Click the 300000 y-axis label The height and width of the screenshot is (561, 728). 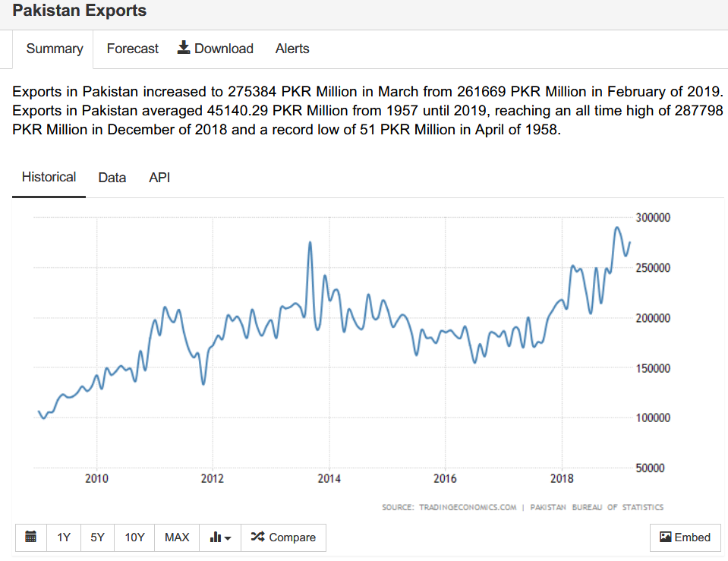tap(653, 218)
